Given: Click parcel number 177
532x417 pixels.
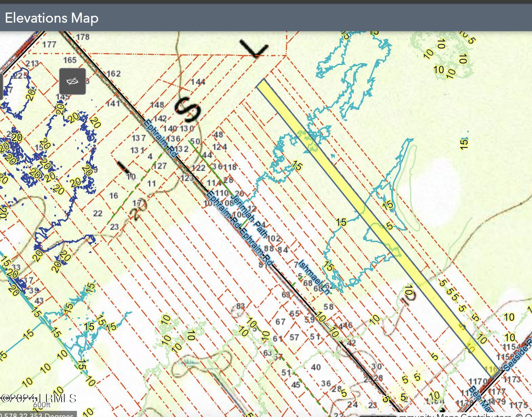Looking at the screenshot, I should click(49, 44).
